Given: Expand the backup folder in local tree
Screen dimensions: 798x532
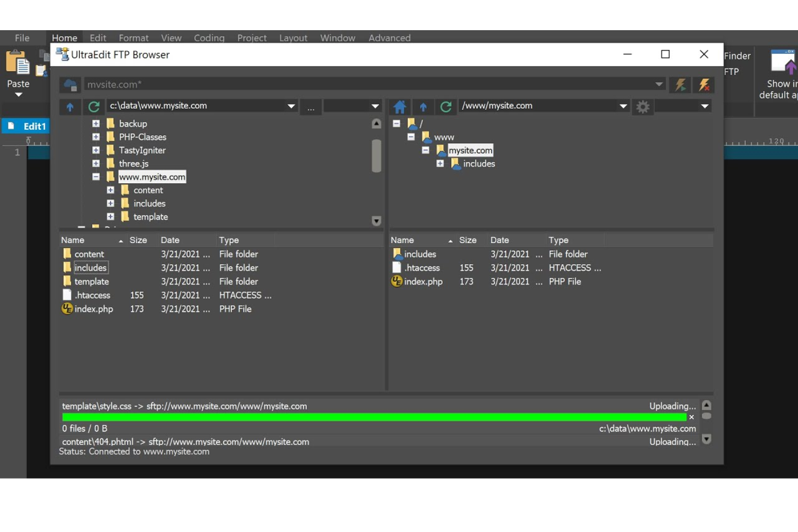Looking at the screenshot, I should click(x=96, y=123).
